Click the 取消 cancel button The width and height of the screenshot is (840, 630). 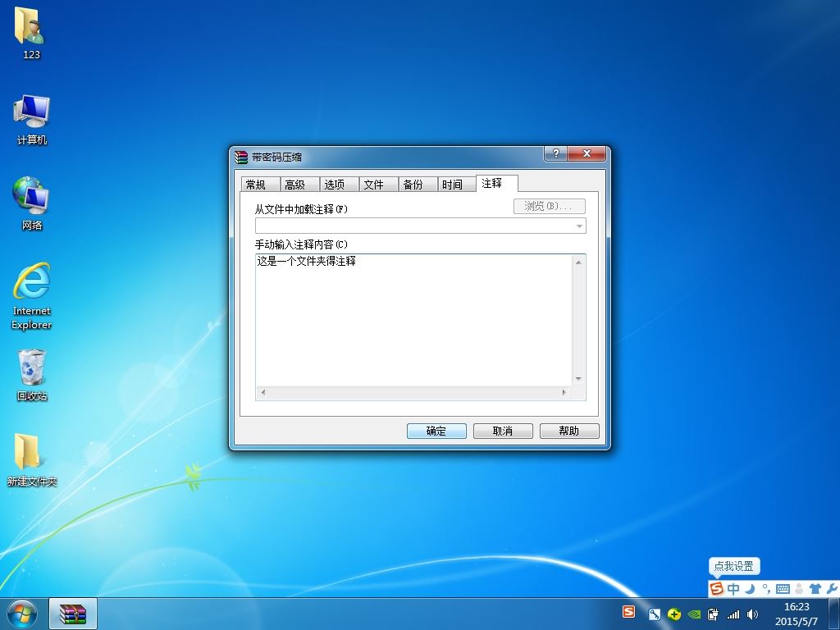coord(503,431)
